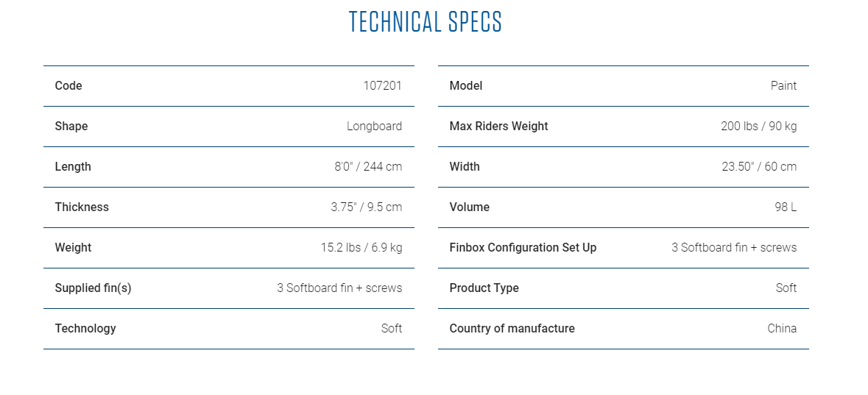
Task: Click the Technology row label
Action: coord(85,328)
